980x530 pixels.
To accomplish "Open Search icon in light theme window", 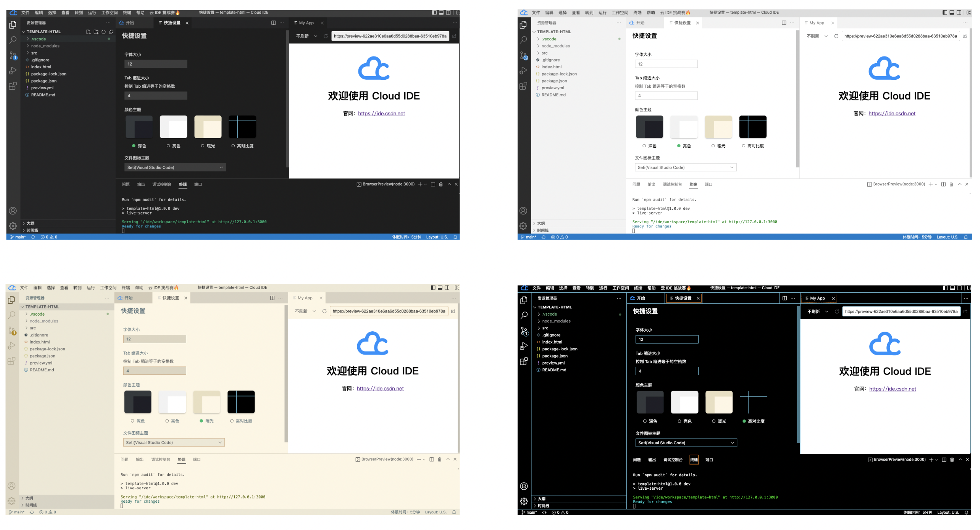I will (523, 40).
